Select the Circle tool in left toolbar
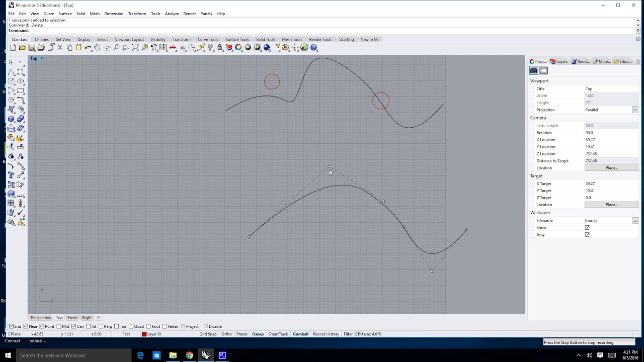Viewport: 644px width, 362px height. [11, 81]
